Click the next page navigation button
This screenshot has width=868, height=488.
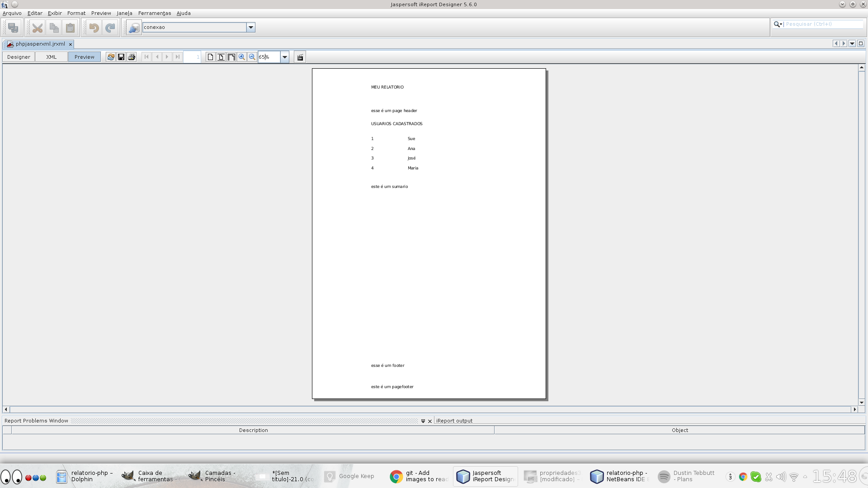pyautogui.click(x=167, y=56)
